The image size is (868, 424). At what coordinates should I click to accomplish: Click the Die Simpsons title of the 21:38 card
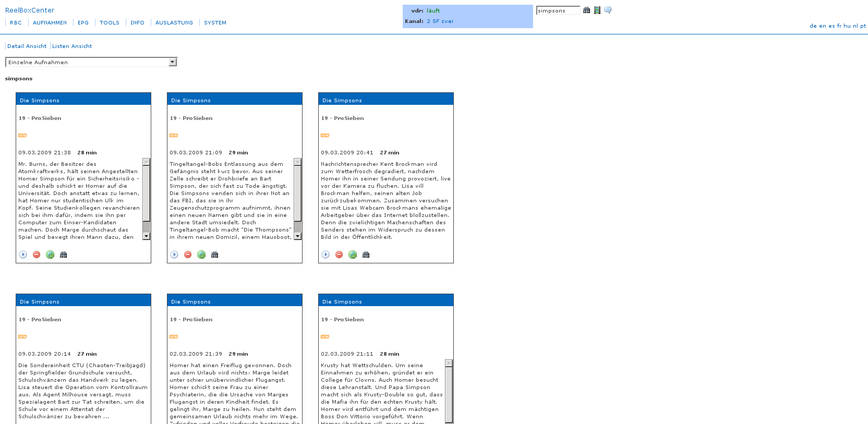pos(40,100)
